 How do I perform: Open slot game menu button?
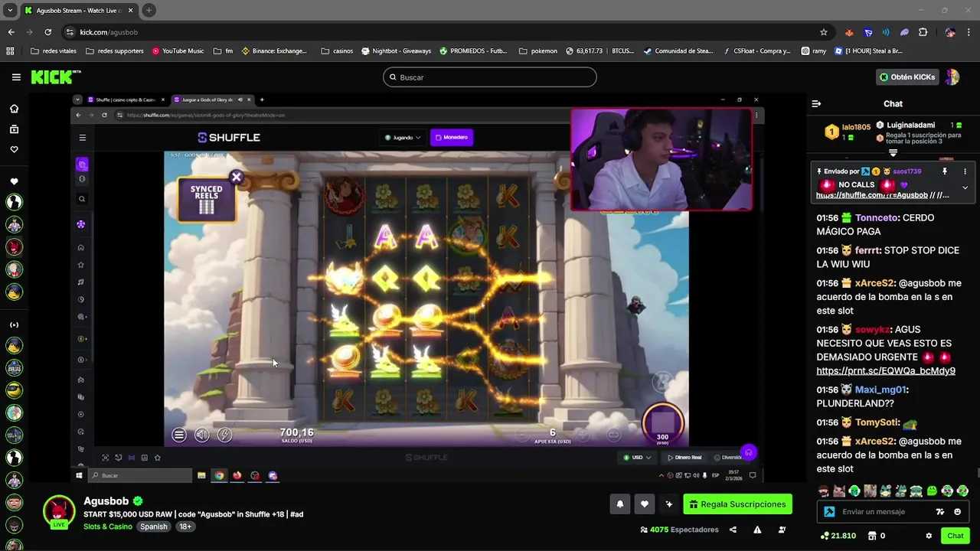point(178,435)
